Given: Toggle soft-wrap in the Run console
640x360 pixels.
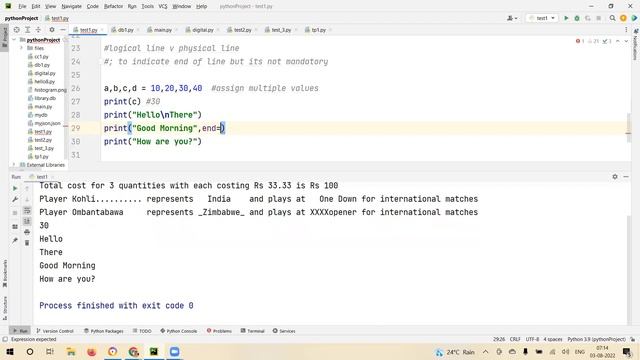Looking at the screenshot, I should pyautogui.click(x=27, y=210).
